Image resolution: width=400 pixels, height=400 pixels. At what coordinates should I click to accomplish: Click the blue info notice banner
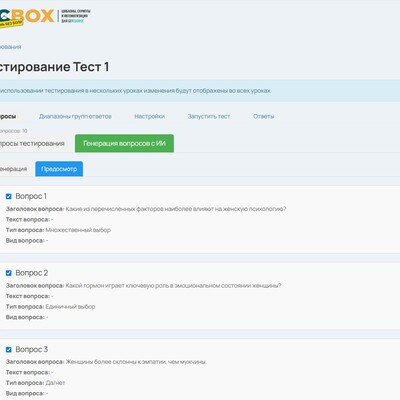click(200, 91)
